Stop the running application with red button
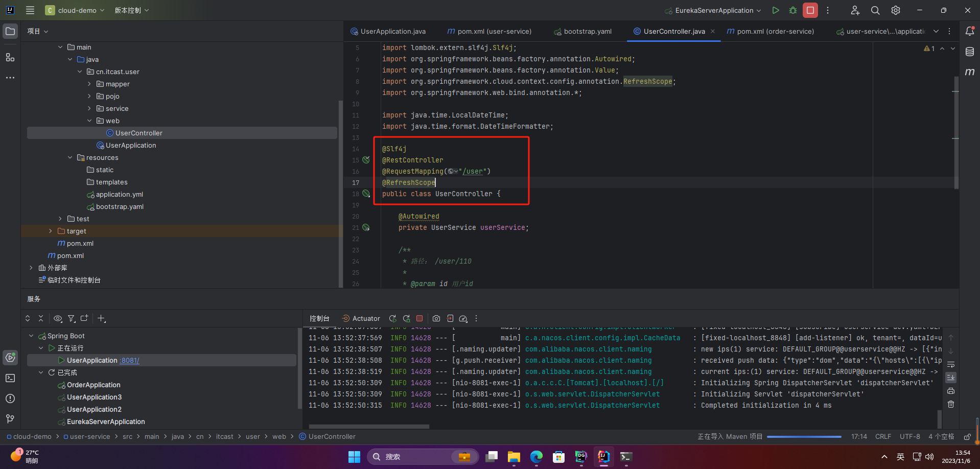This screenshot has width=980, height=469. tap(810, 10)
